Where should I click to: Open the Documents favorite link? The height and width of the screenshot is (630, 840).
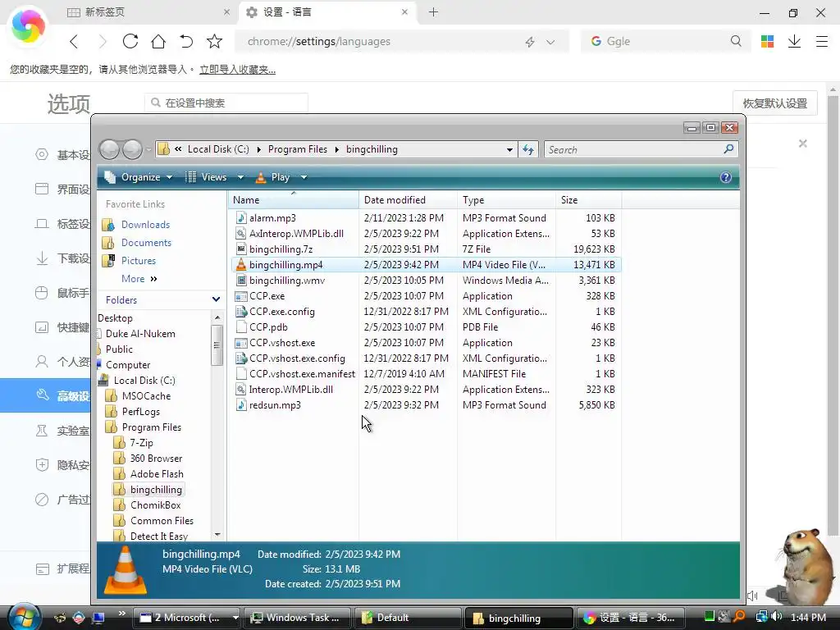[x=146, y=243]
